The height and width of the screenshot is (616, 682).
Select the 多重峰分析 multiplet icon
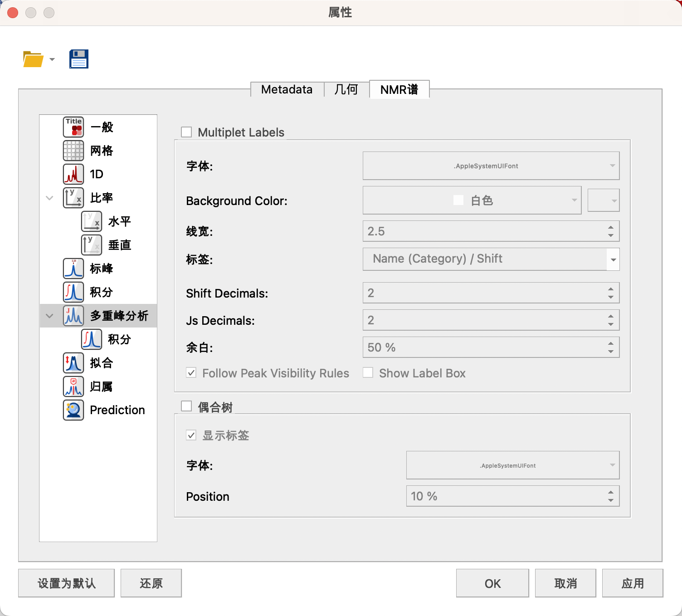[x=73, y=316]
